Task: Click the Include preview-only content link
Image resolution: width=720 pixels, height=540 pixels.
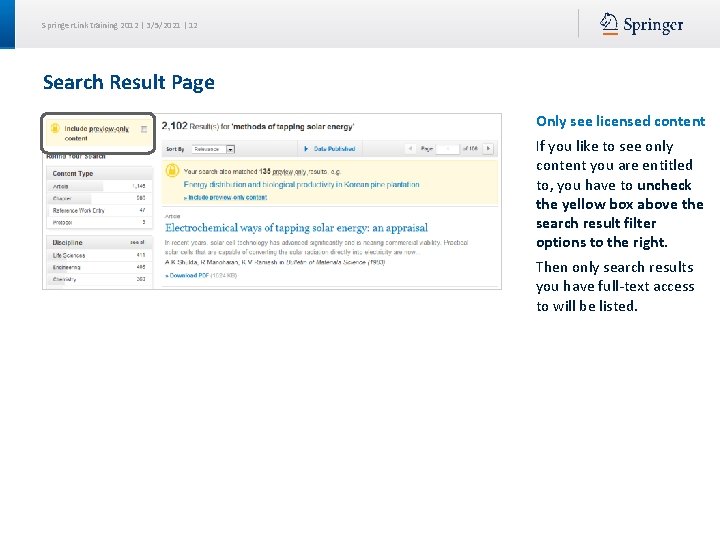Action: (225, 197)
